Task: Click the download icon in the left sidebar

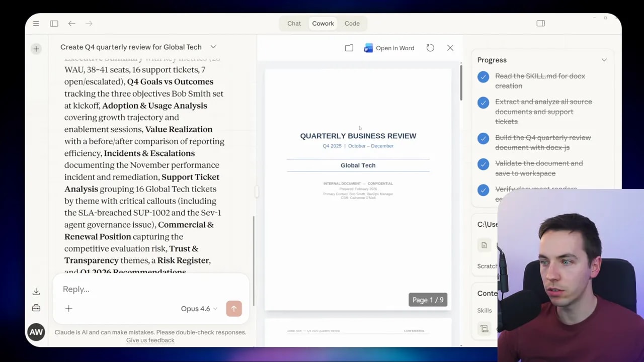Action: (x=36, y=291)
